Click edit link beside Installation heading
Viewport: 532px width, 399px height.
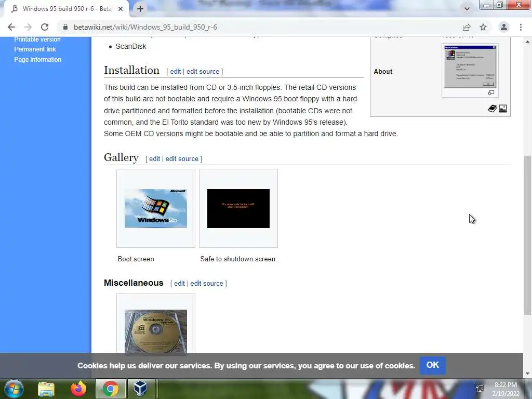[176, 72]
